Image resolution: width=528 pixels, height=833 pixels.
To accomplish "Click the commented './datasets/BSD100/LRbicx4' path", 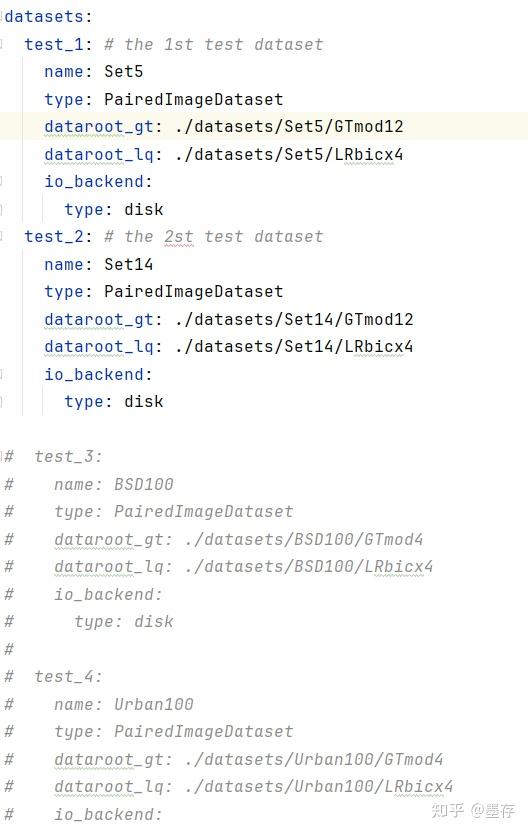I will [x=309, y=566].
